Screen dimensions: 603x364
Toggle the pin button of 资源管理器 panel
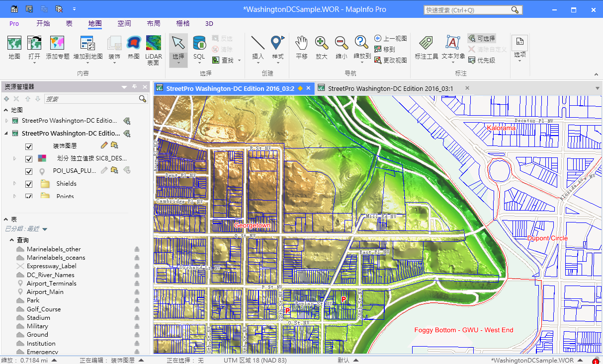click(x=134, y=87)
